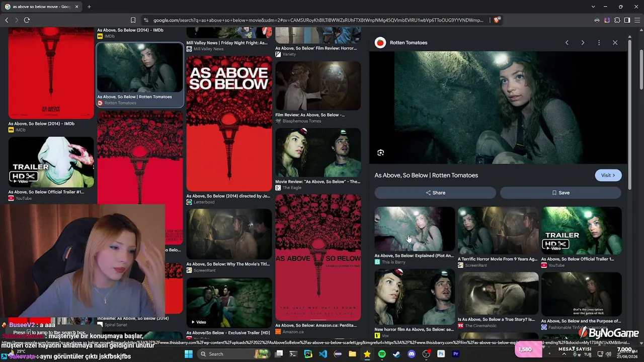The width and height of the screenshot is (644, 362).
Task: Open the YouTube Official Trailer #1 result
Action: tap(51, 162)
